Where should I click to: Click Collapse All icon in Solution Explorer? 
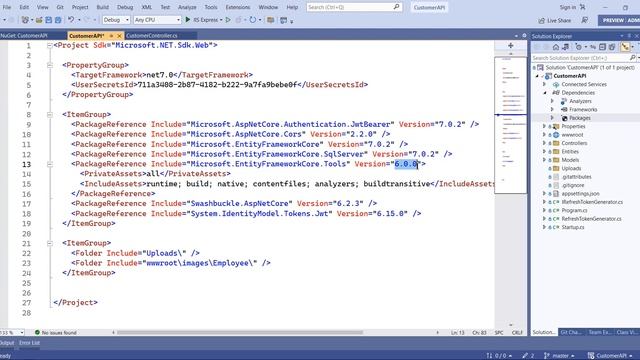coord(602,47)
